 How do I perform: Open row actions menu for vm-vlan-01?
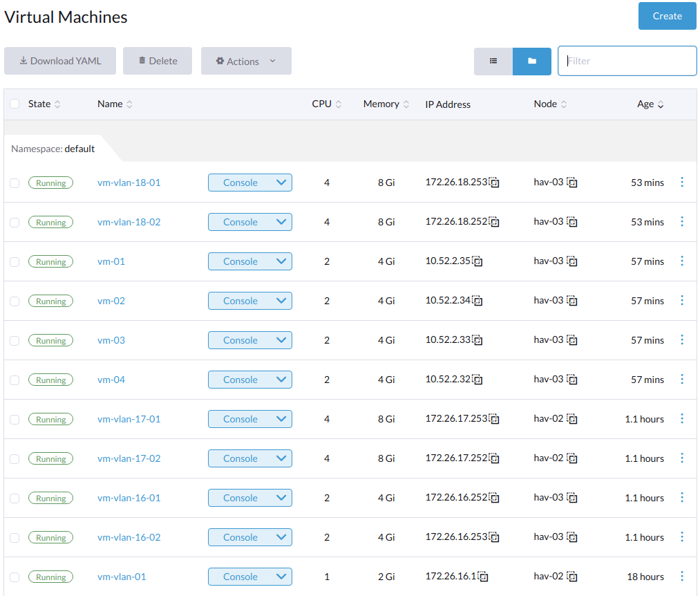(682, 576)
